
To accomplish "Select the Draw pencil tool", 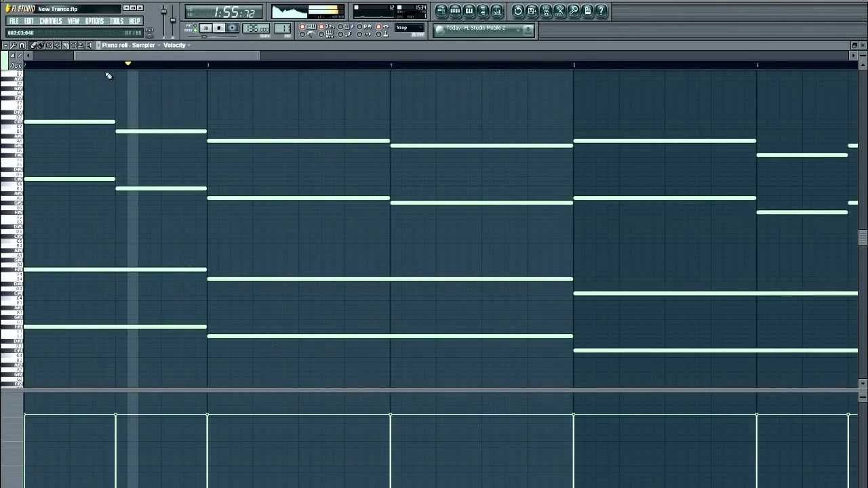I will (x=33, y=45).
